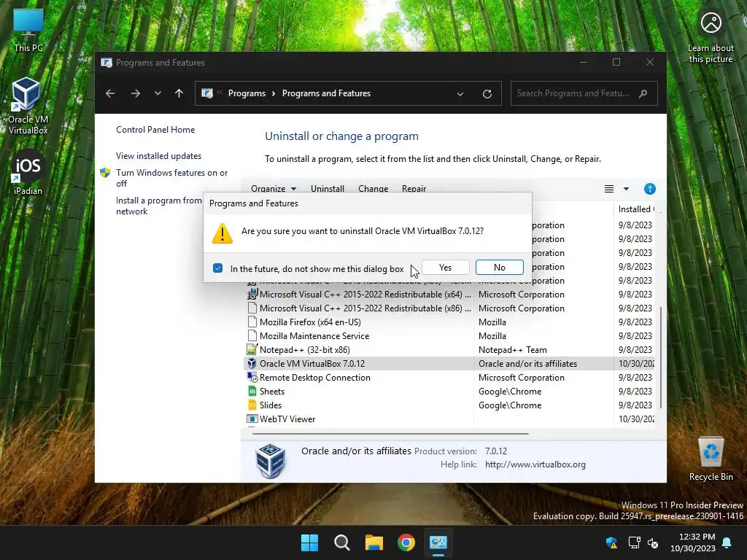The image size is (747, 560).
Task: Go up one level arrow
Action: tap(179, 93)
